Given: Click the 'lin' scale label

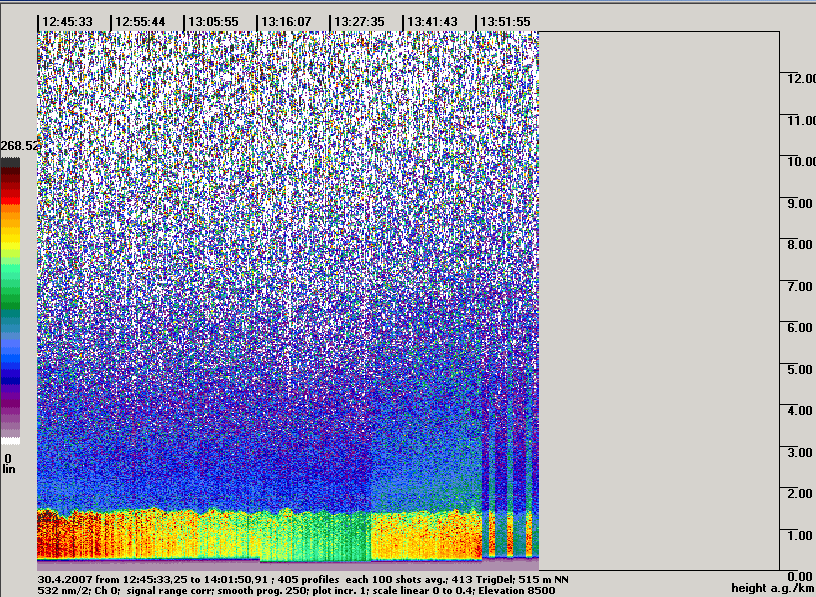Looking at the screenshot, I should [x=9, y=469].
